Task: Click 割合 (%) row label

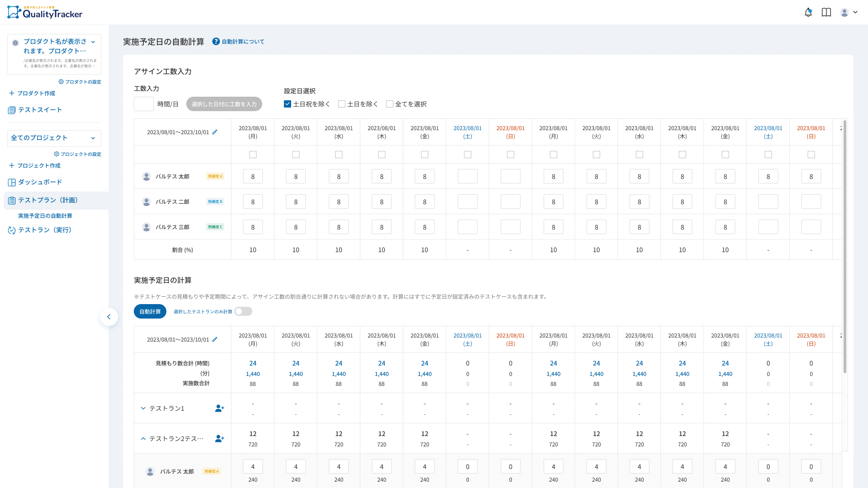Action: [183, 250]
